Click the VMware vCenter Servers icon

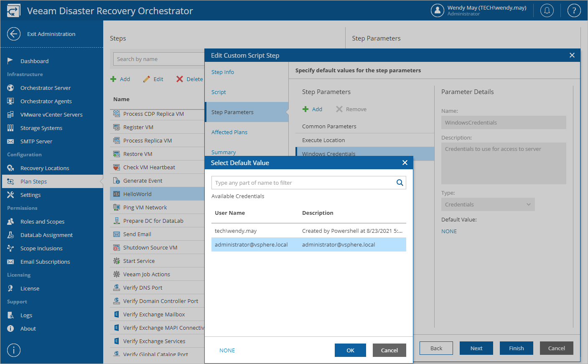click(10, 115)
